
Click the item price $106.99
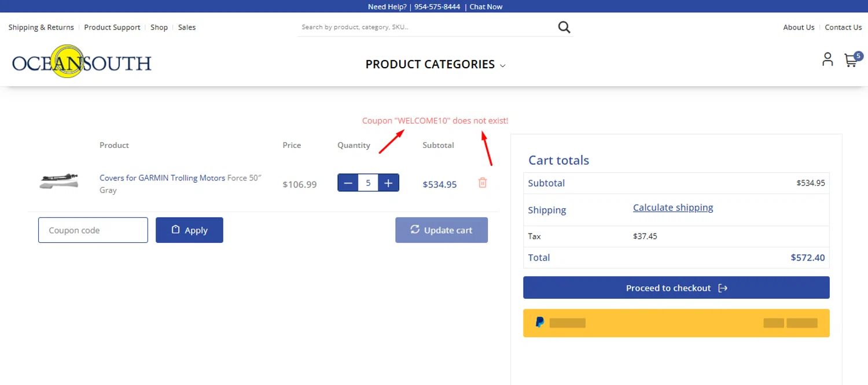(x=300, y=184)
